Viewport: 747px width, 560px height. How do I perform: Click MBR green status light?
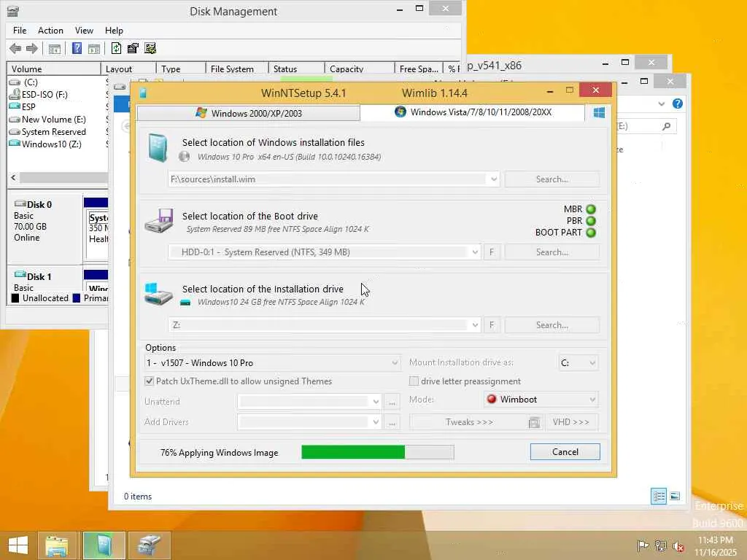click(591, 209)
